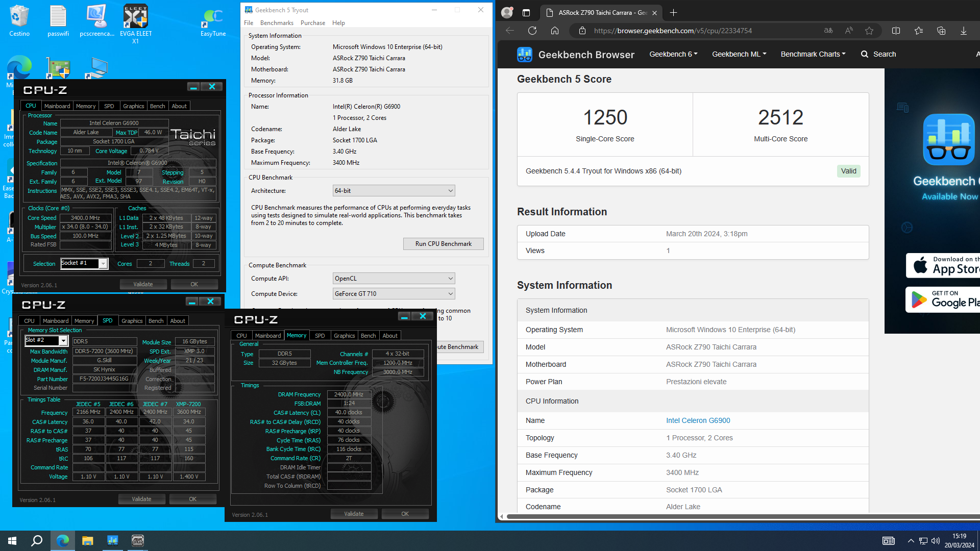
Task: Open the passwifi desktop file
Action: point(58,20)
